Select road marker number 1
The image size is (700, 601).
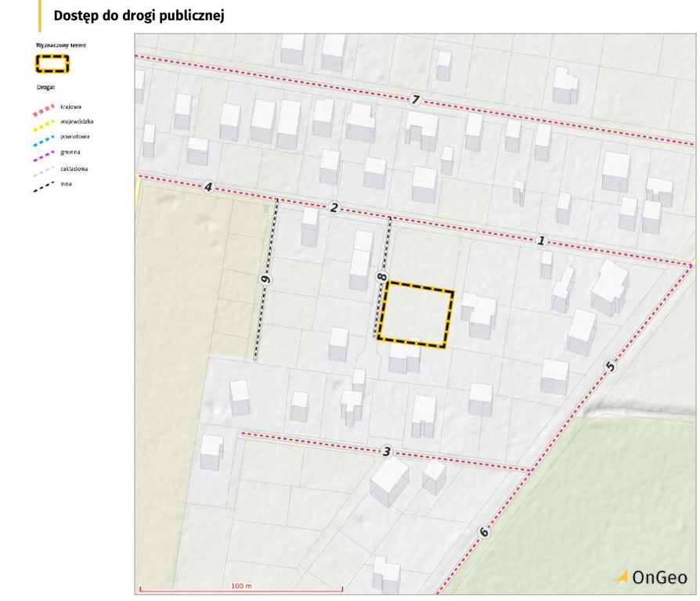point(540,239)
